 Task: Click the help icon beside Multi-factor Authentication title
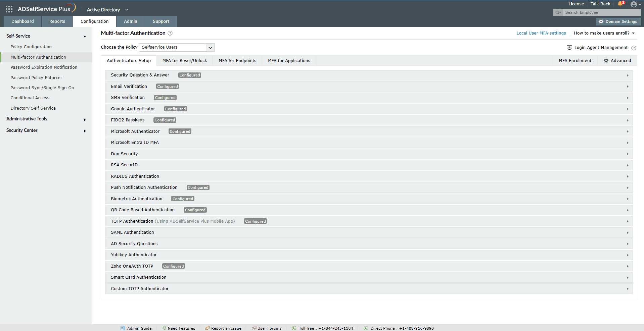click(170, 33)
